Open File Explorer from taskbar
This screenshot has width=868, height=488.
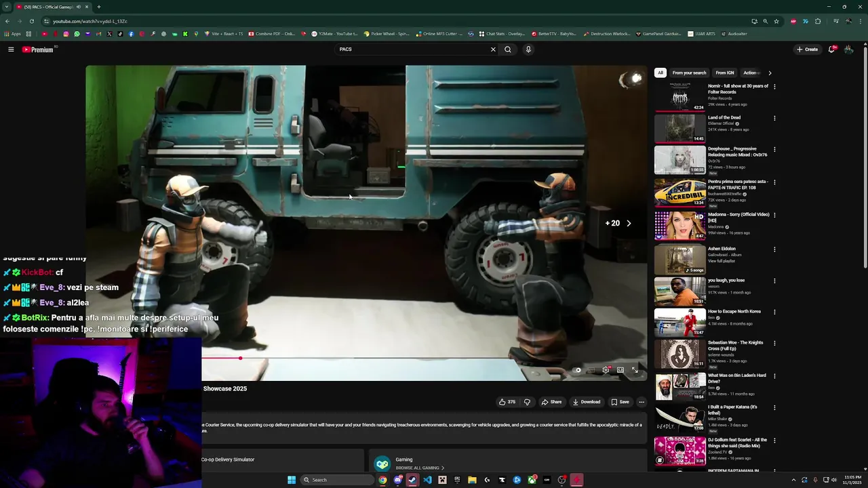[472, 480]
